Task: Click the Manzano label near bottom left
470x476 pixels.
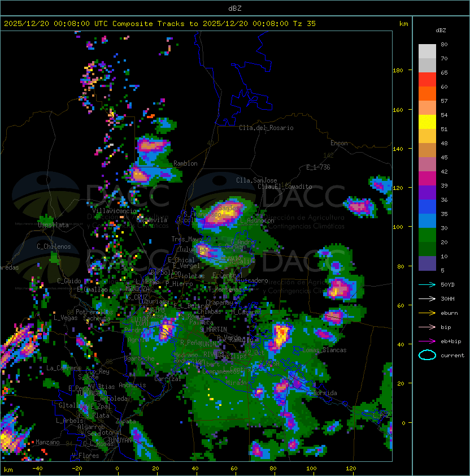Action: tap(47, 442)
